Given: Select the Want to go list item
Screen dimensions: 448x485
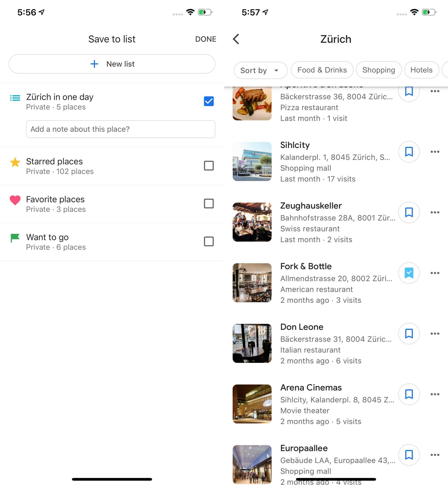Looking at the screenshot, I should [112, 241].
